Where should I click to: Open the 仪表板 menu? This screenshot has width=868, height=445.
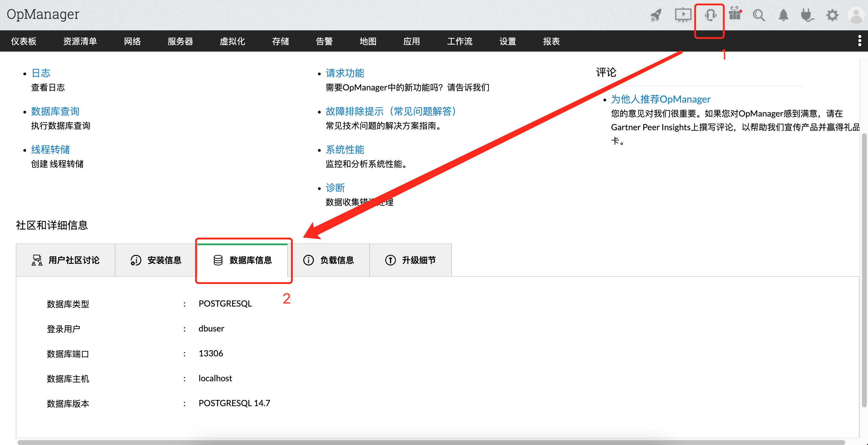[24, 41]
